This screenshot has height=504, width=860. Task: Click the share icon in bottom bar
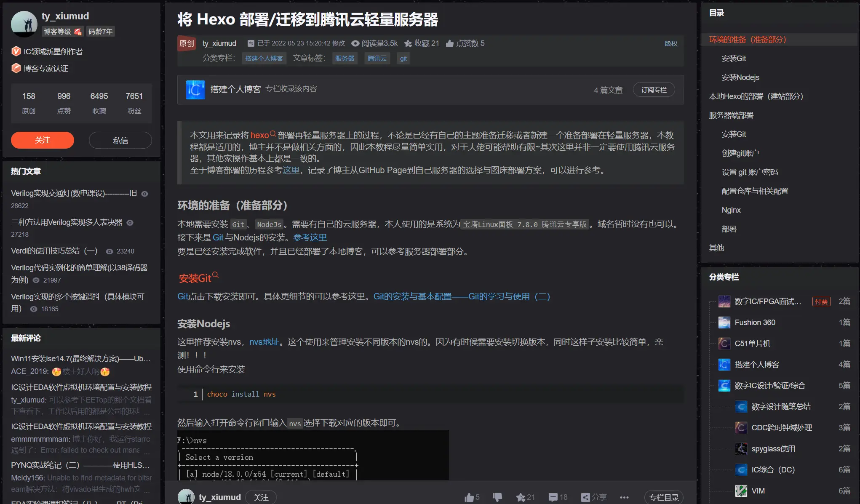pos(585,497)
